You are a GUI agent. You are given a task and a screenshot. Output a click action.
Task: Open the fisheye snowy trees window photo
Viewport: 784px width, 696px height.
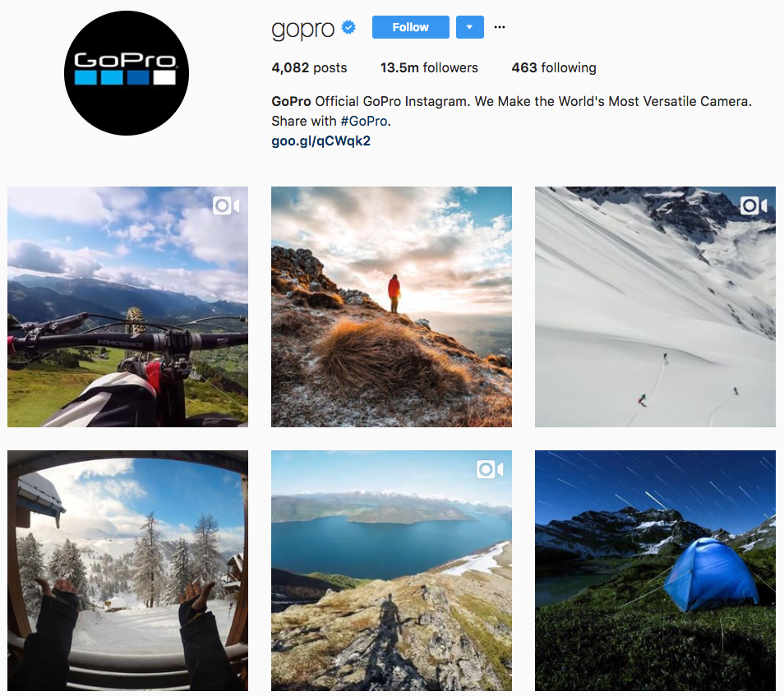[x=127, y=570]
